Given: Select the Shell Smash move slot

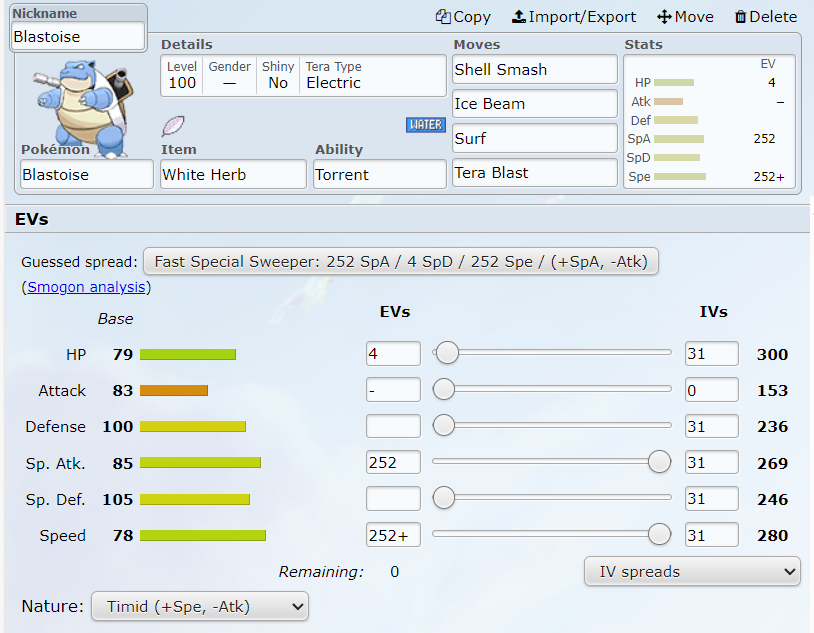Looking at the screenshot, I should tap(534, 70).
